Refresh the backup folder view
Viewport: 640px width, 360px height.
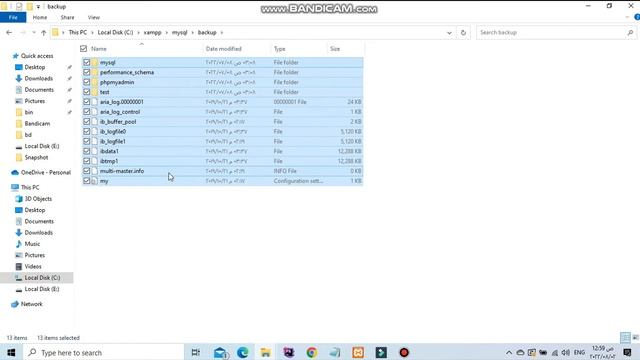463,33
